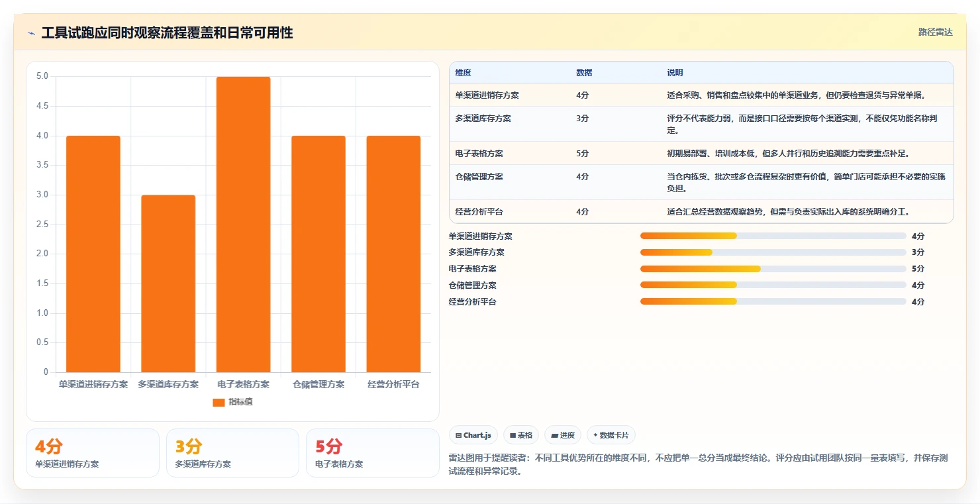Click the orange 指标值 legend swatch
Image resolution: width=980 pixels, height=504 pixels.
click(x=219, y=402)
